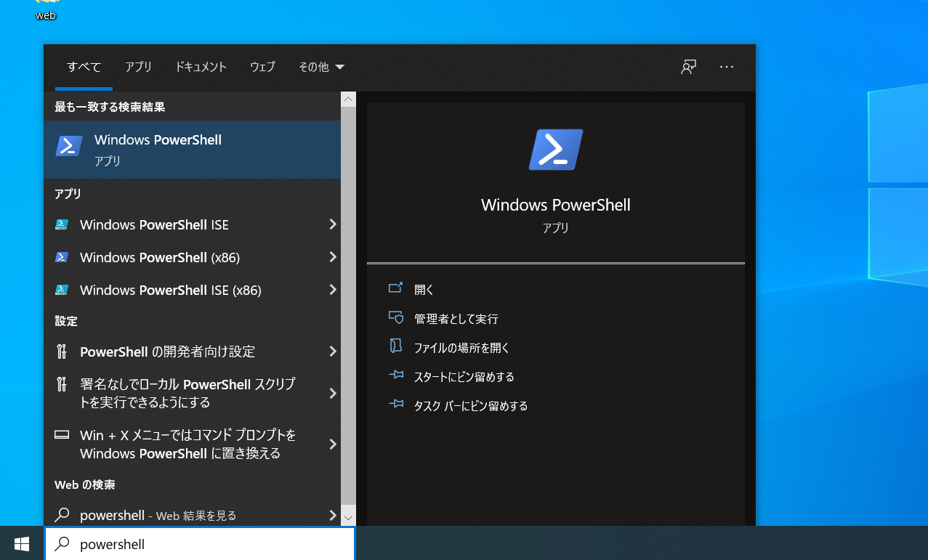The height and width of the screenshot is (560, 928).
Task: Open Windows PowerShell ISE result
Action: [192, 224]
